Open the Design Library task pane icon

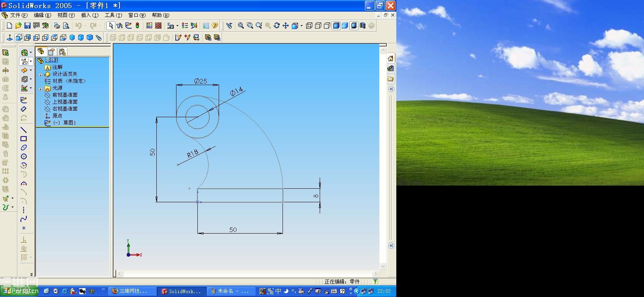391,68
